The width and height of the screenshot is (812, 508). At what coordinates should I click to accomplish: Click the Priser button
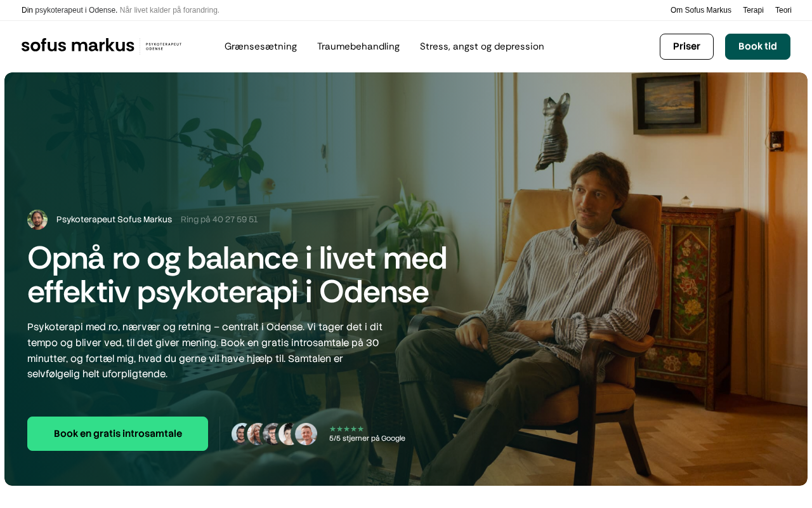[x=686, y=46]
